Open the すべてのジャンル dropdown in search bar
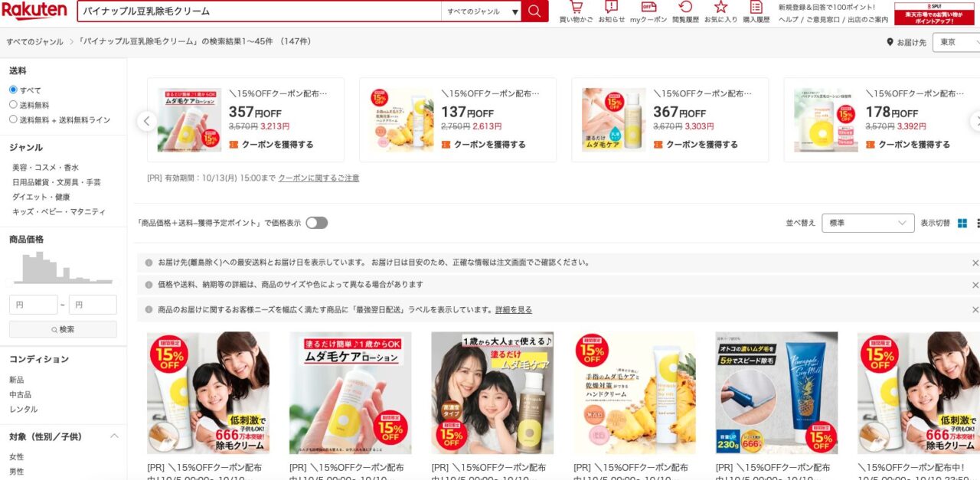The width and height of the screenshot is (980, 480). (482, 11)
